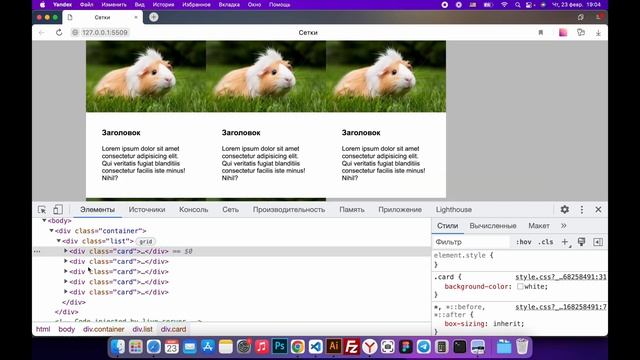The image size is (640, 360).
Task: Toggle the :hov element state panel
Action: (523, 242)
